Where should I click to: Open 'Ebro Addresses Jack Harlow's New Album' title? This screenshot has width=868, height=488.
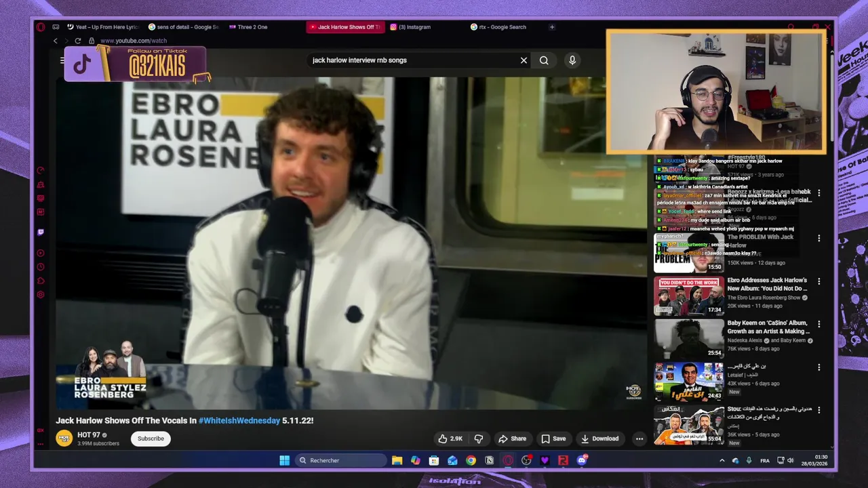(767, 284)
